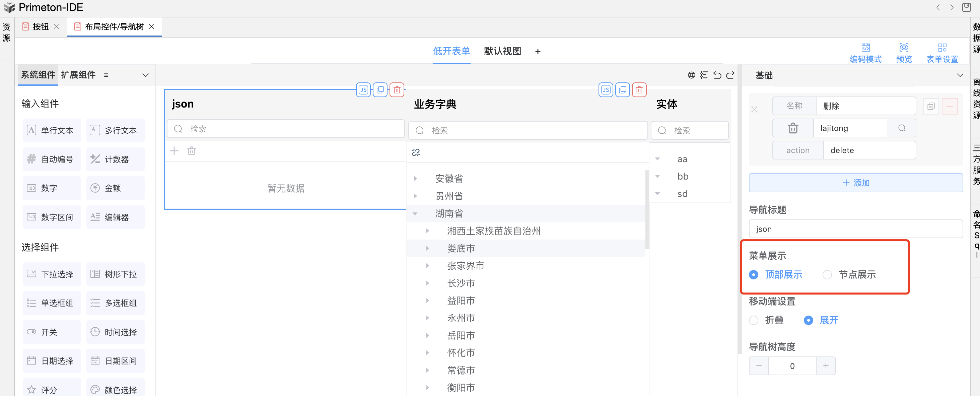Select 折叠 mobile setting radio
This screenshot has width=980, height=396.
coord(754,320)
